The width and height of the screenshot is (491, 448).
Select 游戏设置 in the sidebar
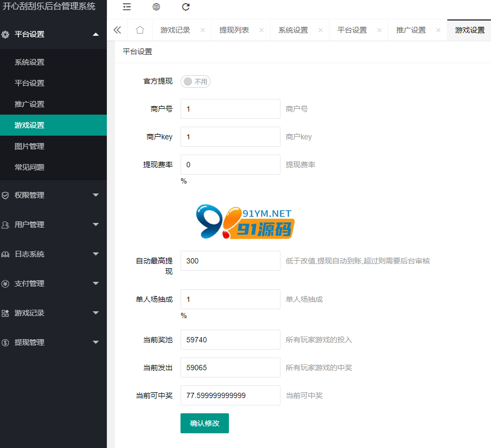click(x=53, y=125)
